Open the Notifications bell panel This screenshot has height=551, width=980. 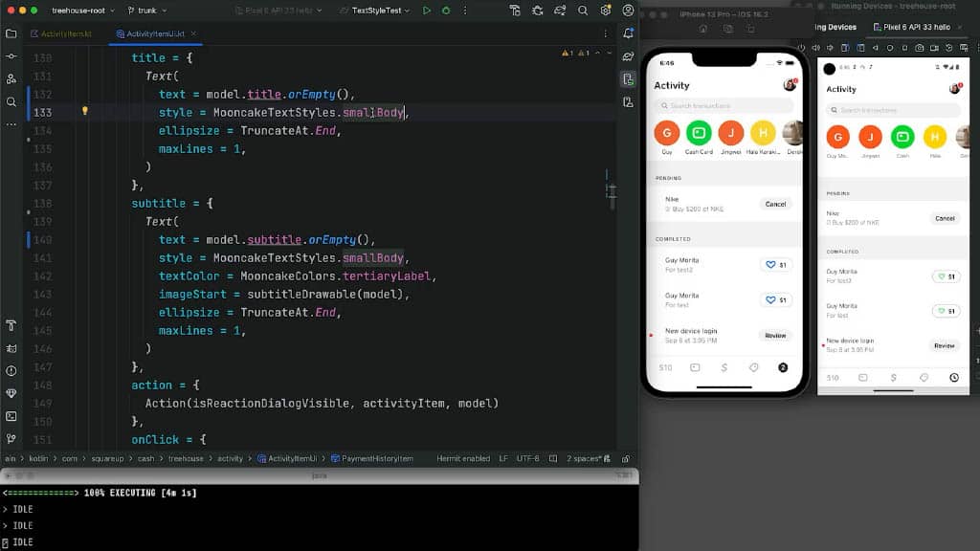click(628, 33)
